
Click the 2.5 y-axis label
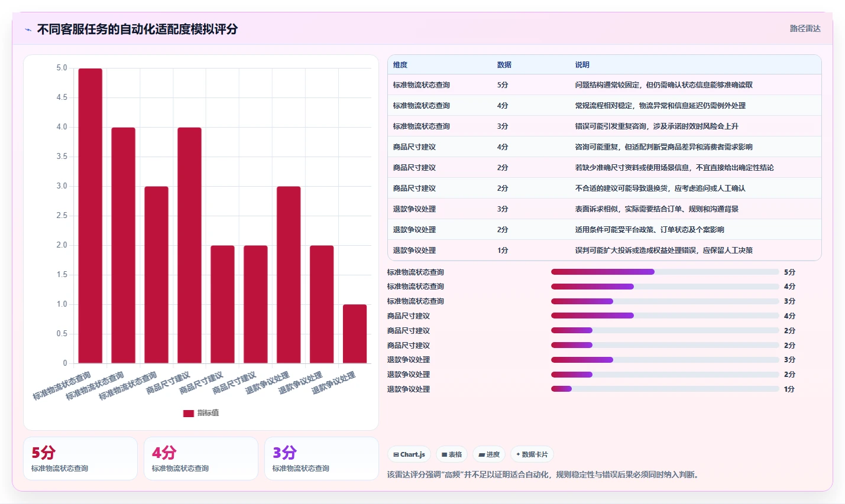62,216
